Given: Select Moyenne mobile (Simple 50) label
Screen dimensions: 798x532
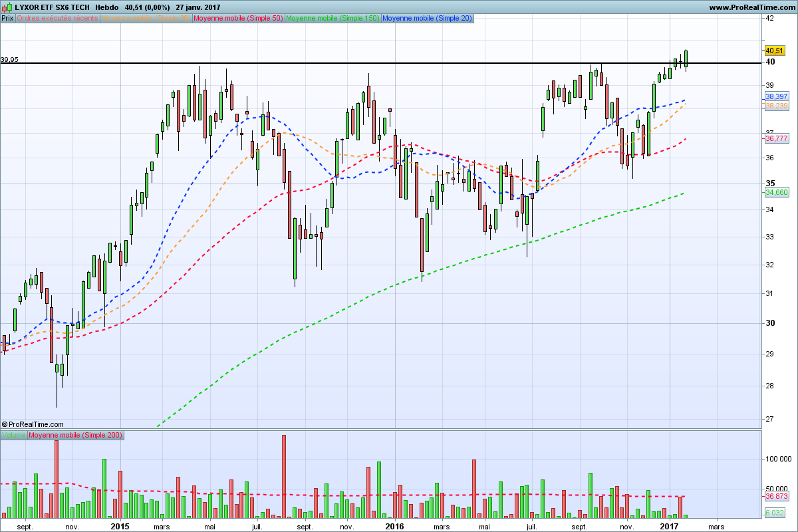Looking at the screenshot, I should click(x=238, y=18).
